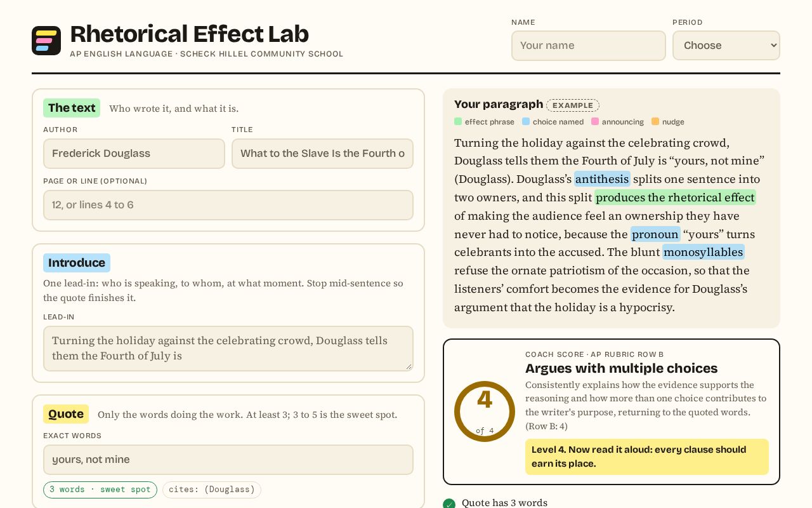Click the Rhetorical Effect Lab logo icon
The height and width of the screenshot is (508, 812).
click(x=46, y=41)
